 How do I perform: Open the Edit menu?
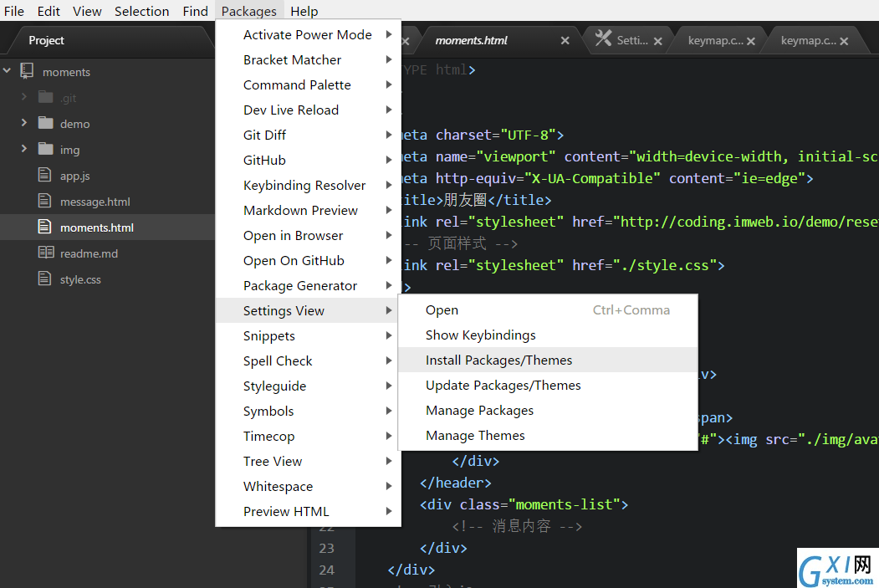tap(49, 11)
